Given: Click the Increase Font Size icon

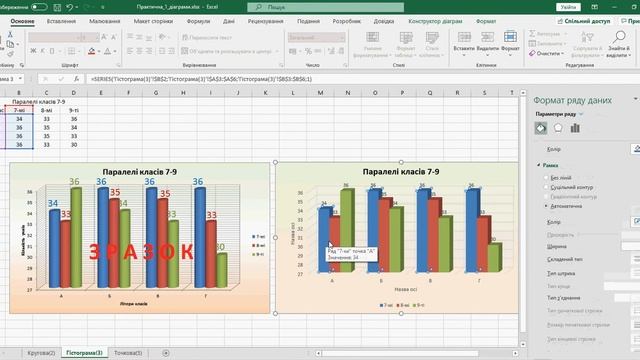Looking at the screenshot, I should tap(104, 37).
